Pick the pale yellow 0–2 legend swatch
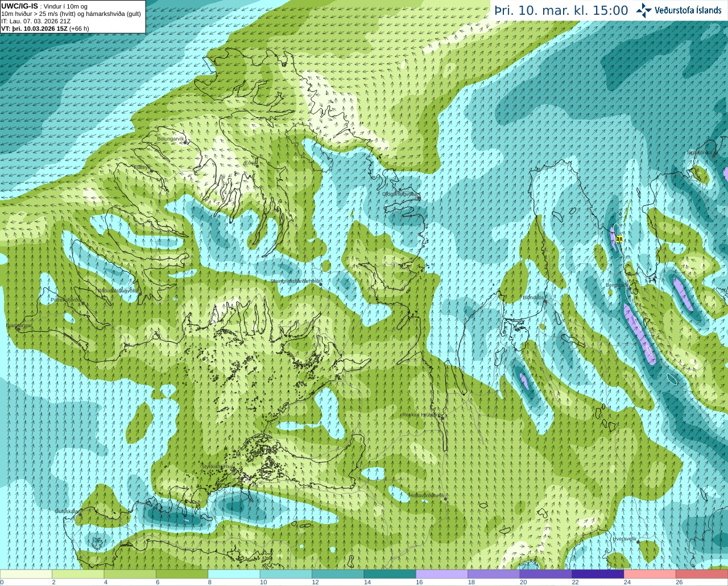Viewport: 728px width, 586px height. tap(26, 574)
